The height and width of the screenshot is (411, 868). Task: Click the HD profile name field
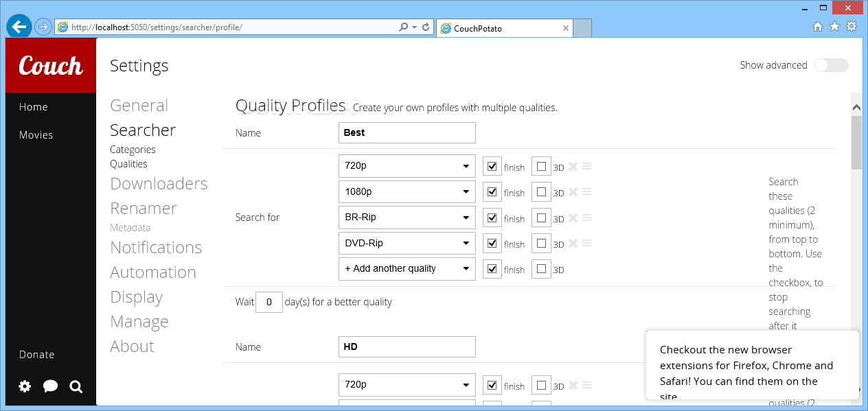(x=407, y=347)
